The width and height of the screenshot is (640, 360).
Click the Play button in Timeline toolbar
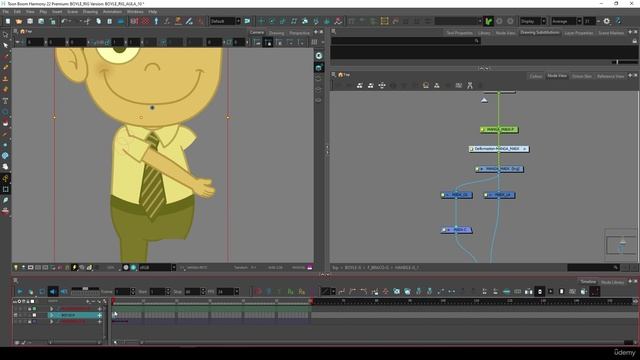(x=20, y=291)
